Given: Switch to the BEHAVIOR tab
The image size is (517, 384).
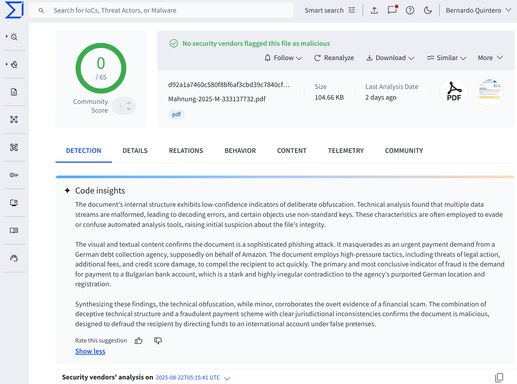Looking at the screenshot, I should tap(240, 151).
